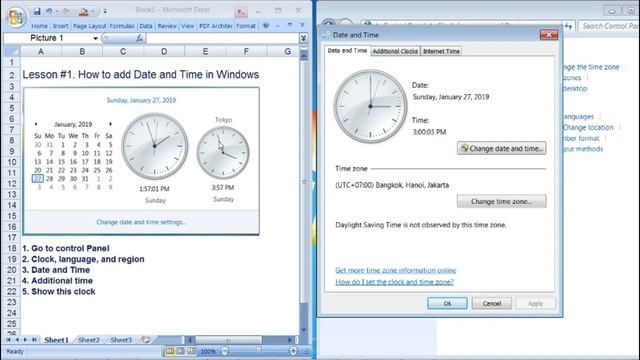Jump to last sheet navigation arrow

tap(34, 340)
